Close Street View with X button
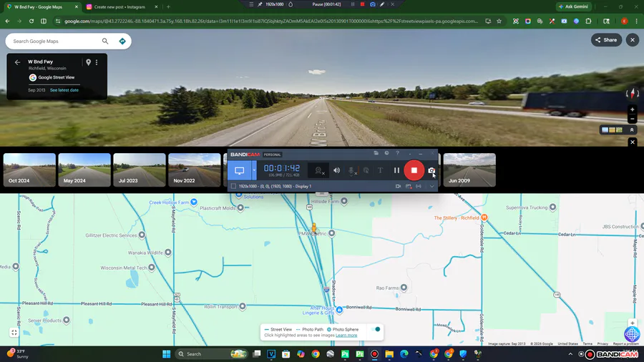This screenshot has height=362, width=644. coord(633,40)
